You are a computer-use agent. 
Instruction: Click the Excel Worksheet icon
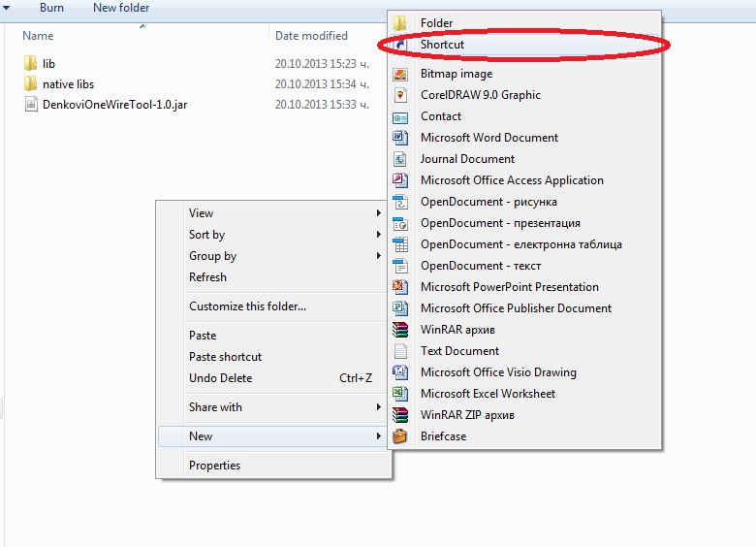(x=400, y=394)
